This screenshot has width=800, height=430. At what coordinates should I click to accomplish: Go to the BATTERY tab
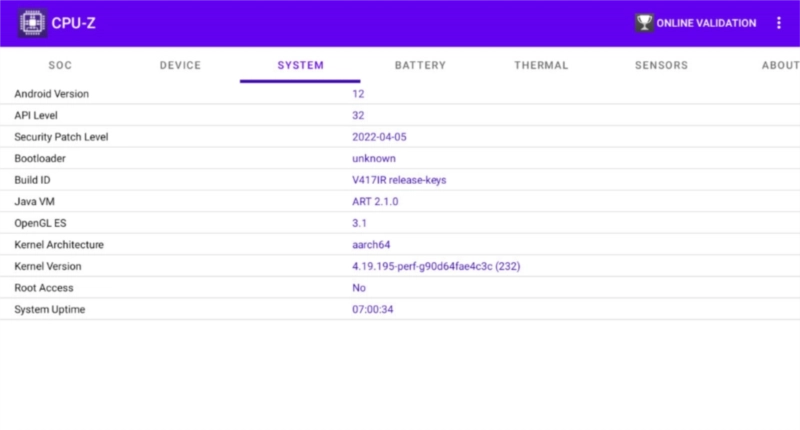coord(420,66)
